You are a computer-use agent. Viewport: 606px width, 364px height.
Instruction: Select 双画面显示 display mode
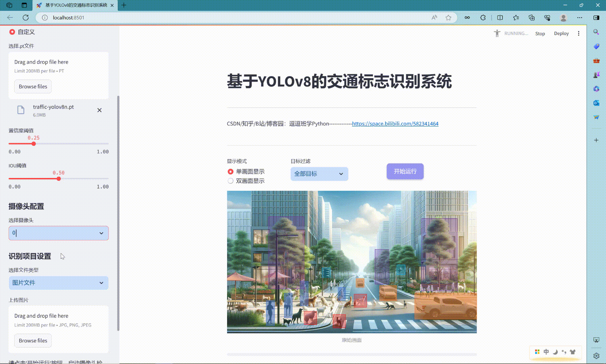[x=230, y=181]
